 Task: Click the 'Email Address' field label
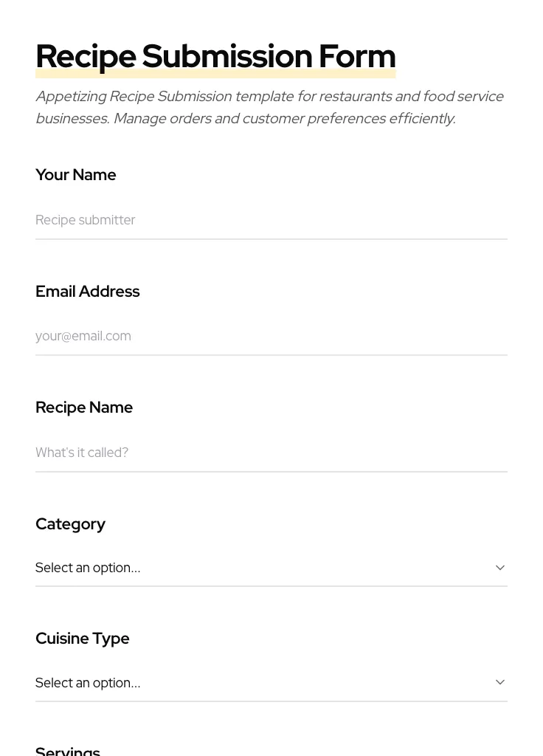(x=87, y=292)
